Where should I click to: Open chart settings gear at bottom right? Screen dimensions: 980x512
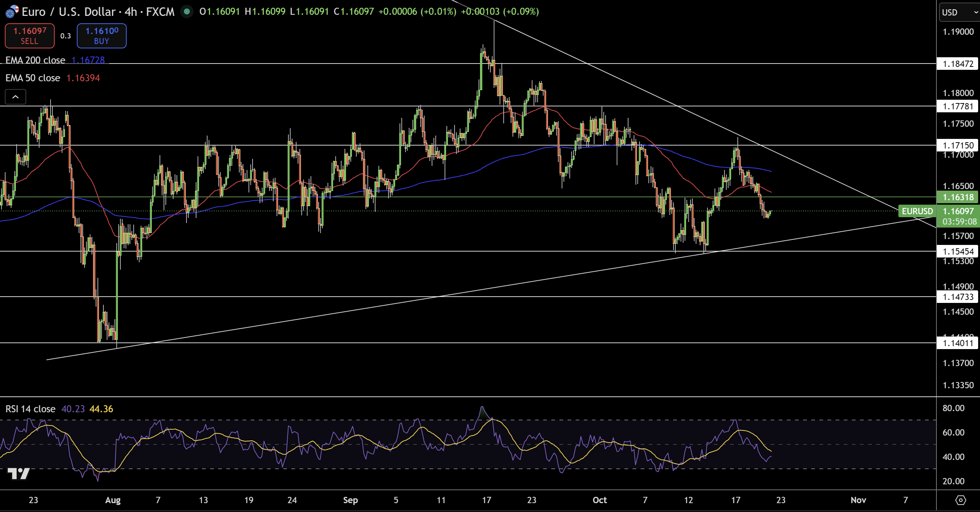coord(960,500)
